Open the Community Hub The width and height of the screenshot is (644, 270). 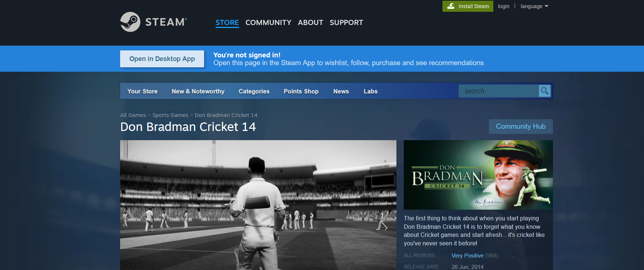[x=521, y=127]
